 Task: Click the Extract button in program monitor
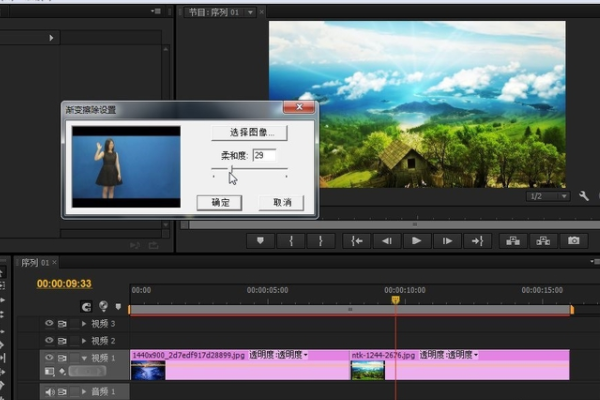pos(543,241)
